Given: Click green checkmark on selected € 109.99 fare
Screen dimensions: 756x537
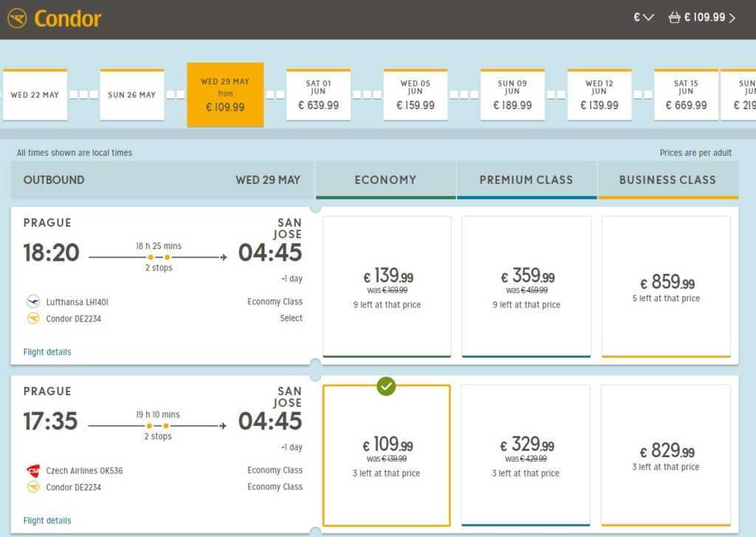Looking at the screenshot, I should pyautogui.click(x=386, y=386).
